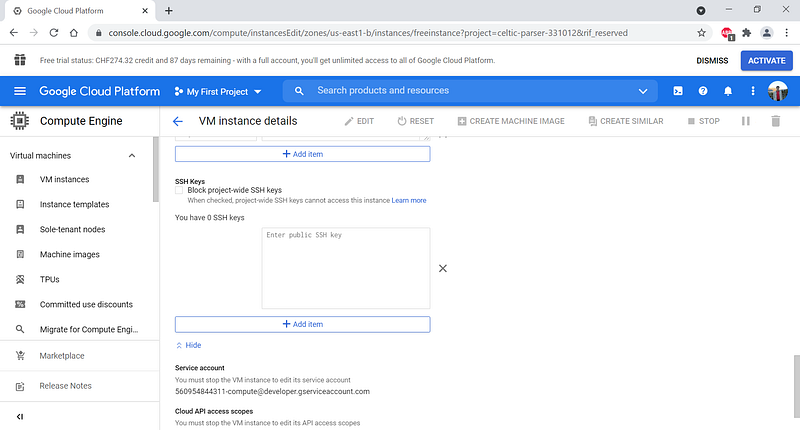Viewport: 800px width, 430px height.
Task: Click the browser address bar URL
Action: [368, 33]
